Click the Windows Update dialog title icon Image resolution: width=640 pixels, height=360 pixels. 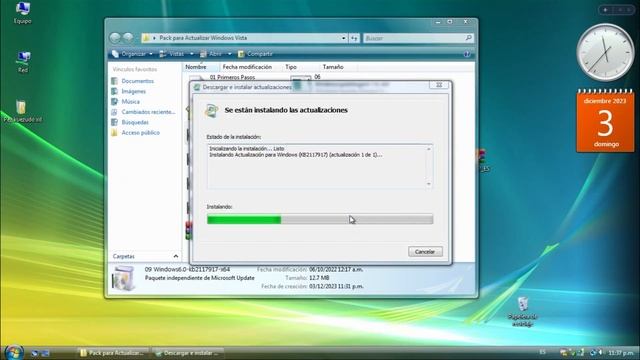click(197, 87)
